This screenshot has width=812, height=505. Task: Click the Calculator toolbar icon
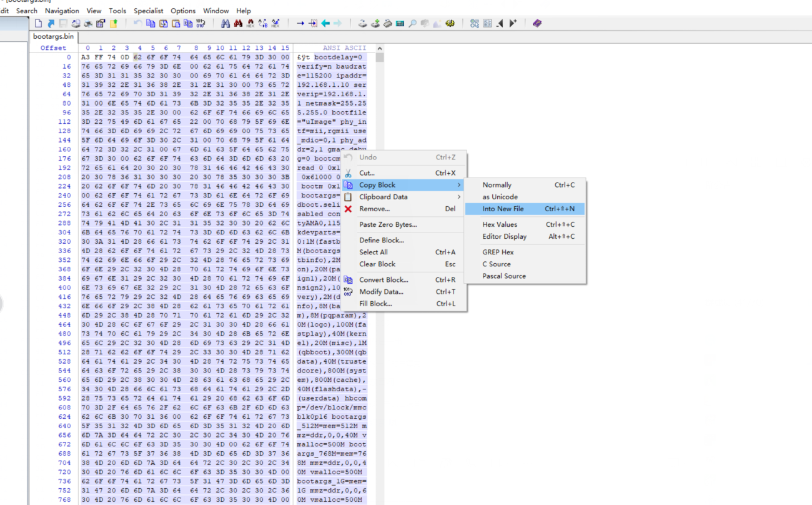(400, 23)
